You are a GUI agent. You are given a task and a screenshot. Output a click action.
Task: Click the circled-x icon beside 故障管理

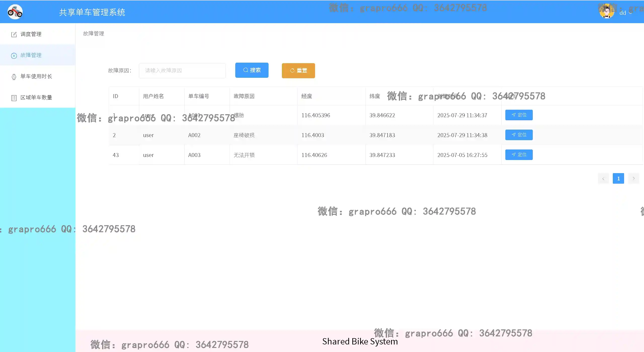tap(14, 56)
